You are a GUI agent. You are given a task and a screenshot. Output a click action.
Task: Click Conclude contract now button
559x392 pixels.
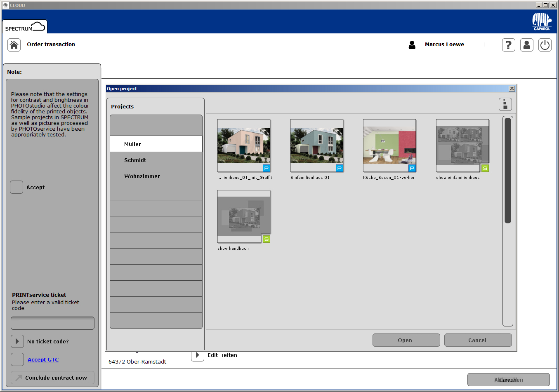[x=52, y=378]
